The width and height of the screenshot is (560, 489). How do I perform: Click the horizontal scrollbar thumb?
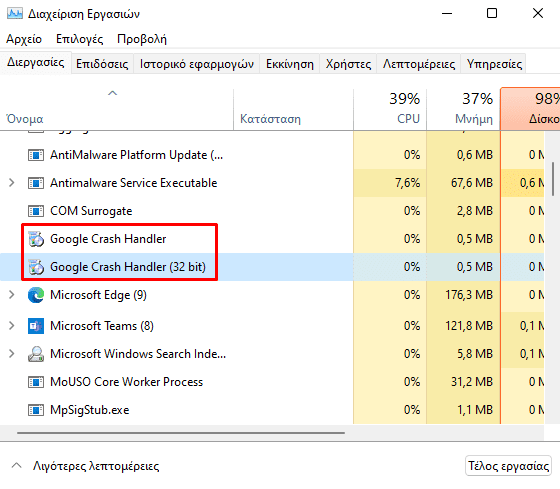(x=181, y=433)
